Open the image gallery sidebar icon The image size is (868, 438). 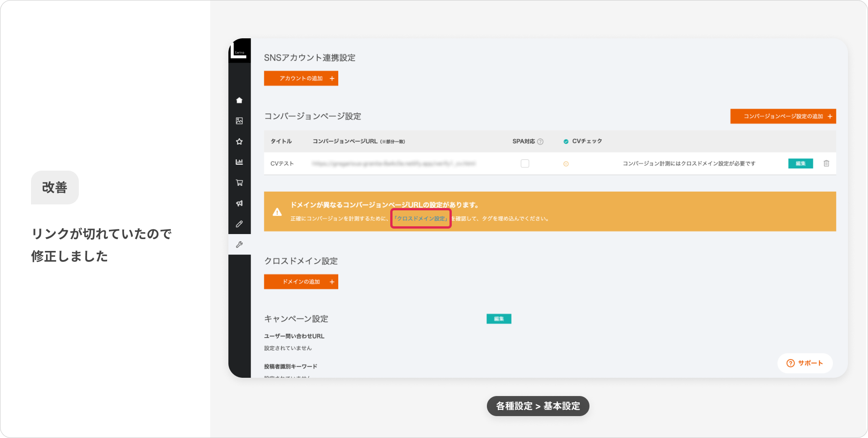239,121
